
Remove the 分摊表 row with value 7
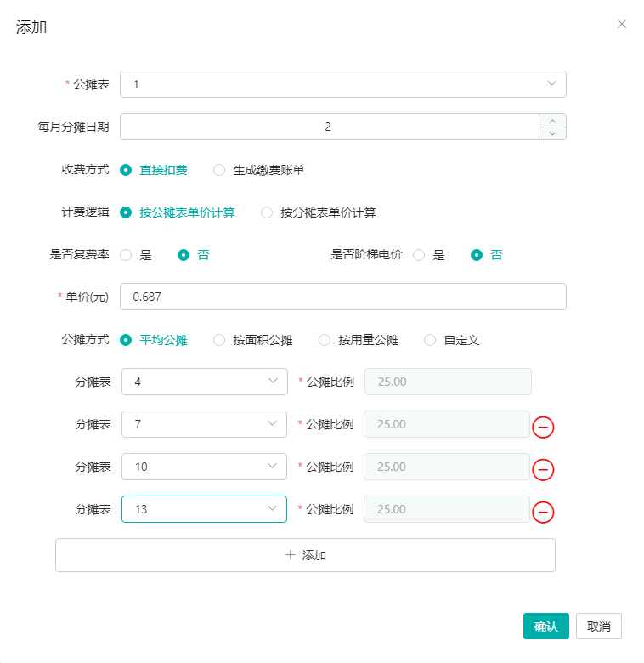coord(543,427)
